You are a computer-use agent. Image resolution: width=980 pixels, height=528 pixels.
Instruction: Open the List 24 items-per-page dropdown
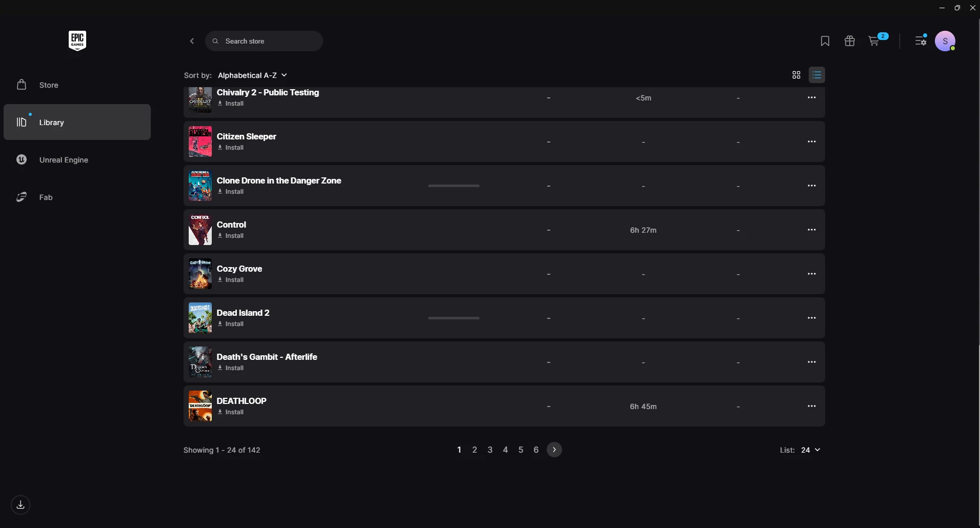click(x=810, y=450)
